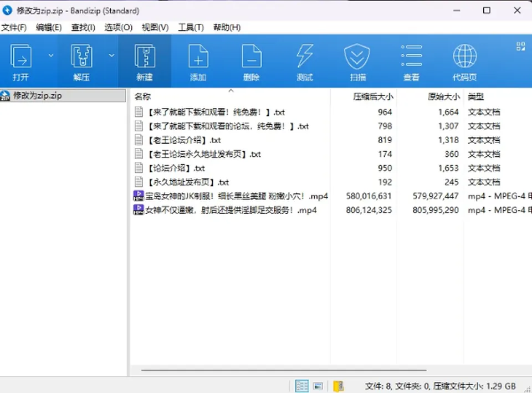532x393 pixels.
Task: Click the Bandizip app icon in title bar
Action: pos(7,11)
